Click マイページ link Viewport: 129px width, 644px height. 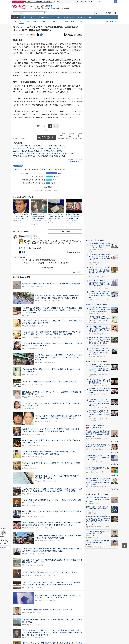point(99,13)
